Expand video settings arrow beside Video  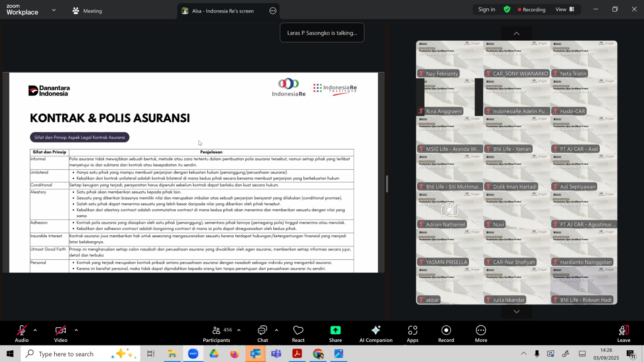click(76, 330)
